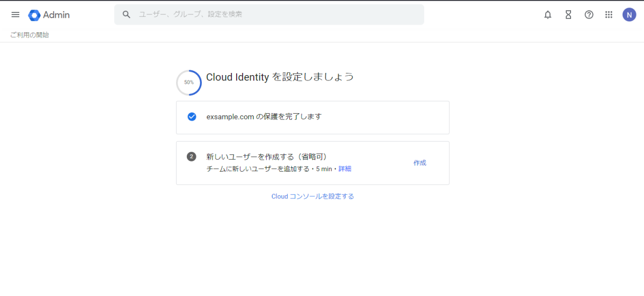Open the exsample.com の保護を完了します step

[313, 117]
